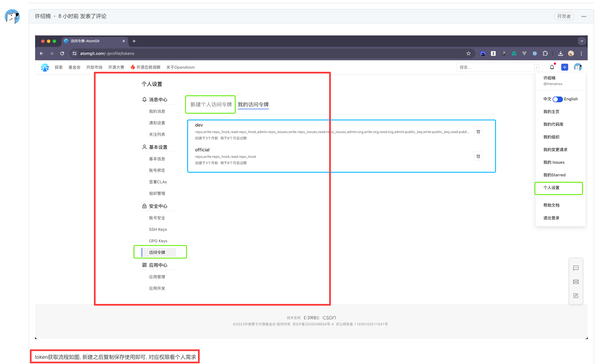Delete the official token using trash icon

478,156
